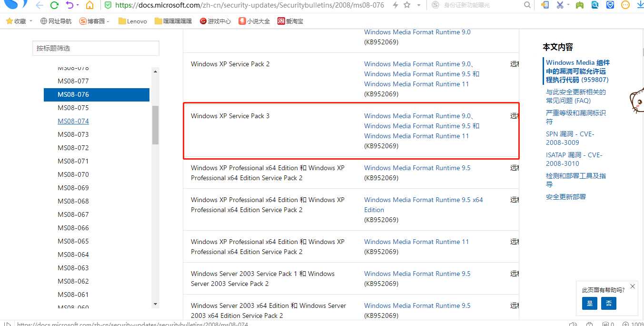Click the browser back arrow
Image resolution: width=644 pixels, height=326 pixels.
(x=39, y=5)
